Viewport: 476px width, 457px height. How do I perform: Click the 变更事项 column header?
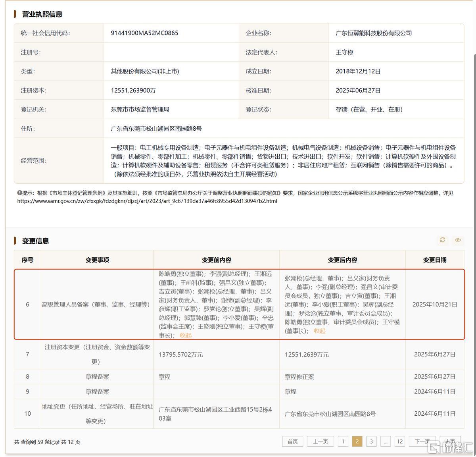tap(97, 260)
